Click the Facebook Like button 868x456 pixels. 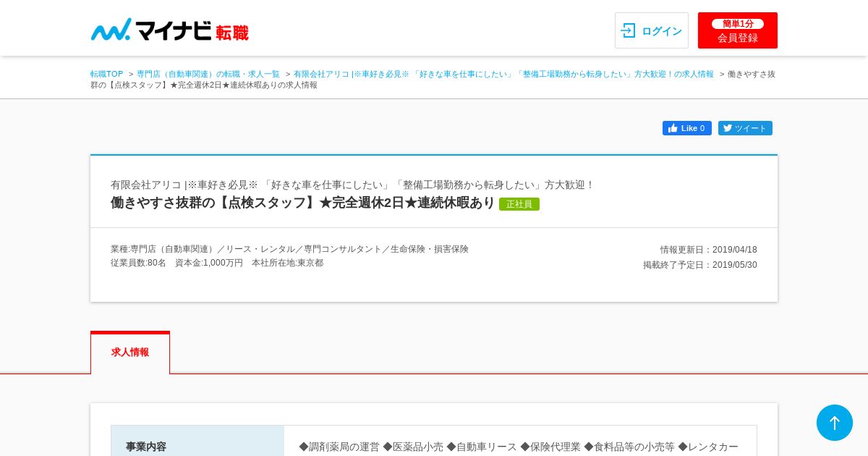[x=687, y=128]
